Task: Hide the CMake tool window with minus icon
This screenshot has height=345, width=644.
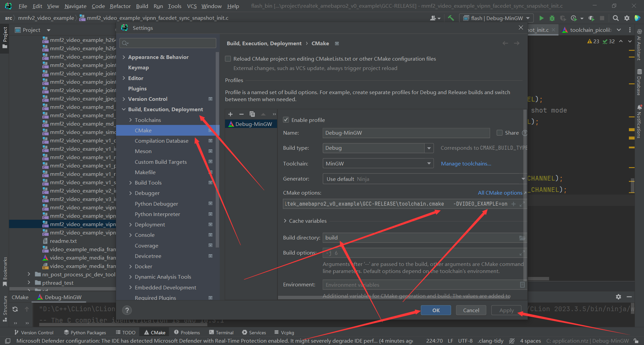Action: pos(629,297)
